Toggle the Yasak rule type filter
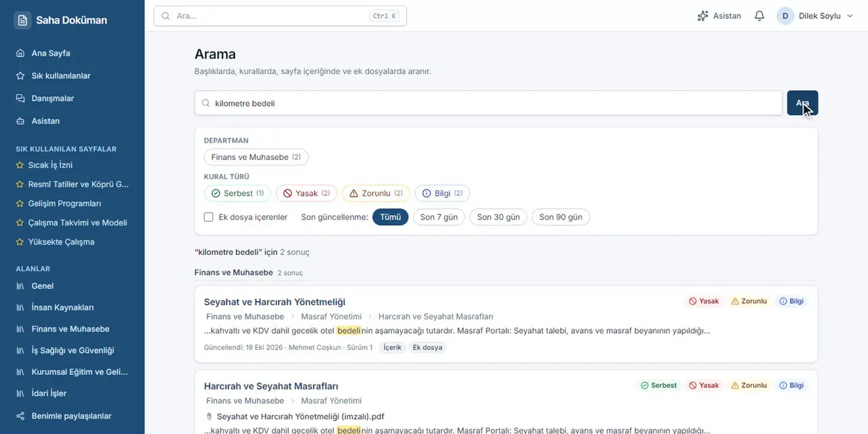The image size is (868, 434). pos(307,193)
